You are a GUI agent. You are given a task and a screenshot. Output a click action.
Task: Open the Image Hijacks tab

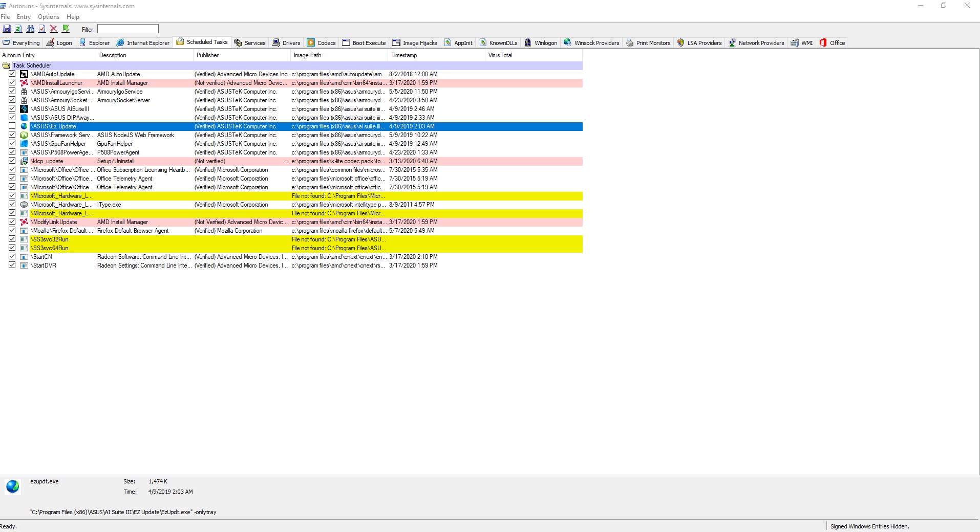tap(415, 43)
